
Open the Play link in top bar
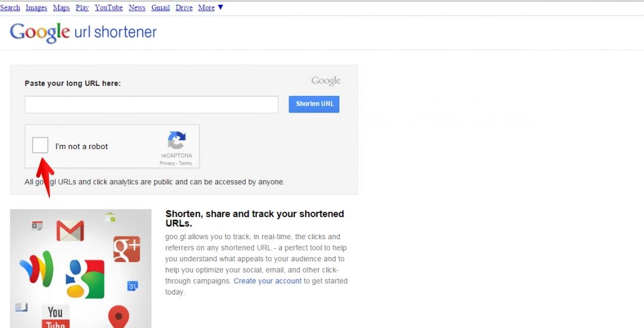click(x=82, y=8)
